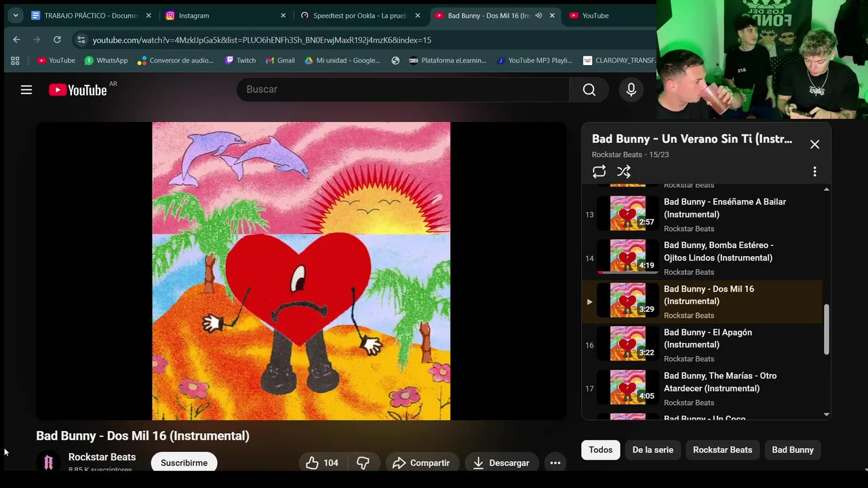Open the CLAROPAY_TRANSF bookmark
This screenshot has width=868, height=488.
tap(619, 60)
